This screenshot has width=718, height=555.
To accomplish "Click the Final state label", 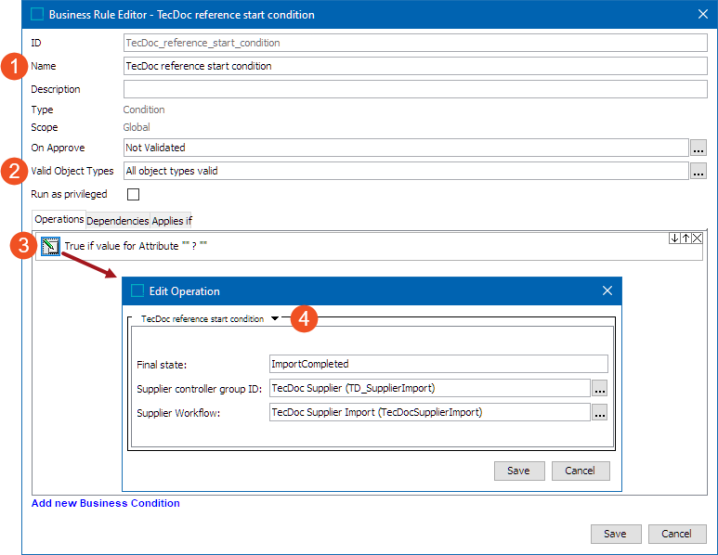I will 162,365.
